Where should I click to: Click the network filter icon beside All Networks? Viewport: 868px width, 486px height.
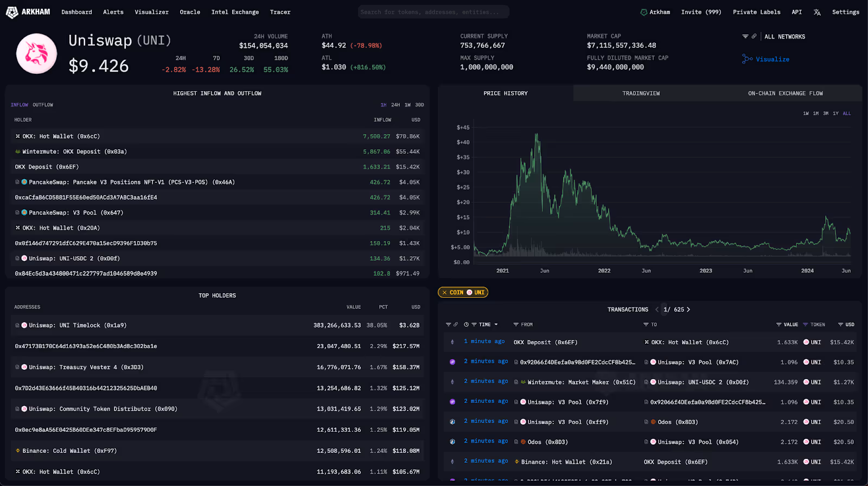(745, 36)
